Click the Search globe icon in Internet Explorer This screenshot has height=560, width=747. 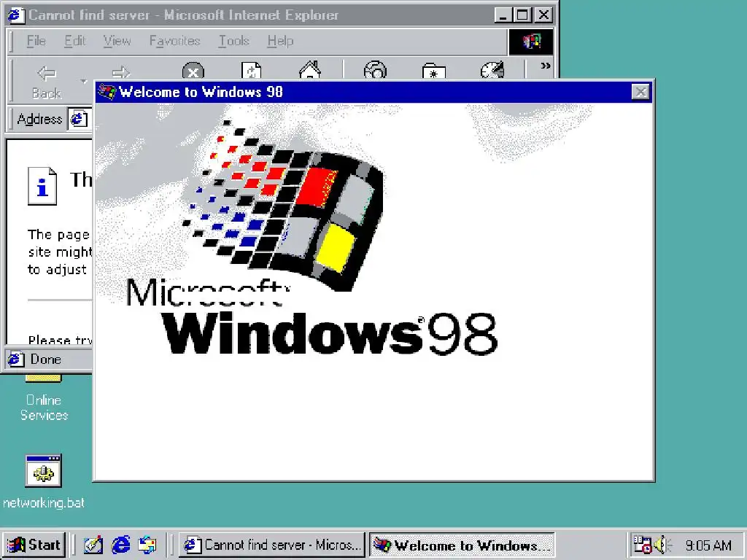(376, 71)
